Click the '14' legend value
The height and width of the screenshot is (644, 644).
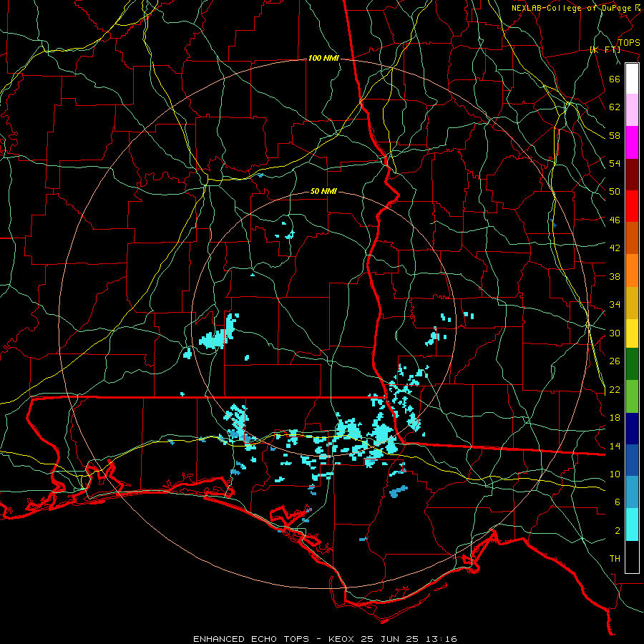coord(615,446)
